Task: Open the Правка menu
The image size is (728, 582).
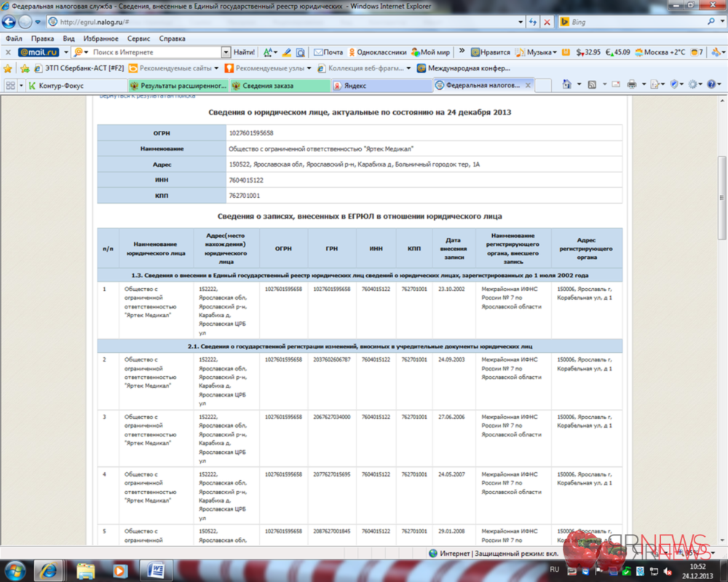Action: tap(42, 39)
